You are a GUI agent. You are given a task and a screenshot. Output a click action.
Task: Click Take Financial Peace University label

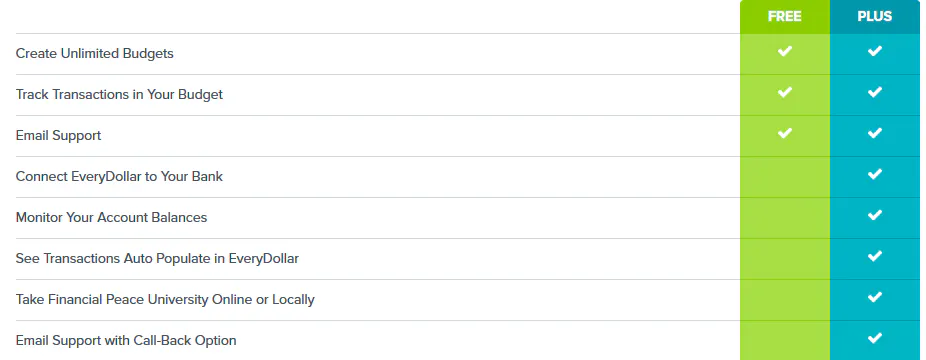pyautogui.click(x=165, y=300)
